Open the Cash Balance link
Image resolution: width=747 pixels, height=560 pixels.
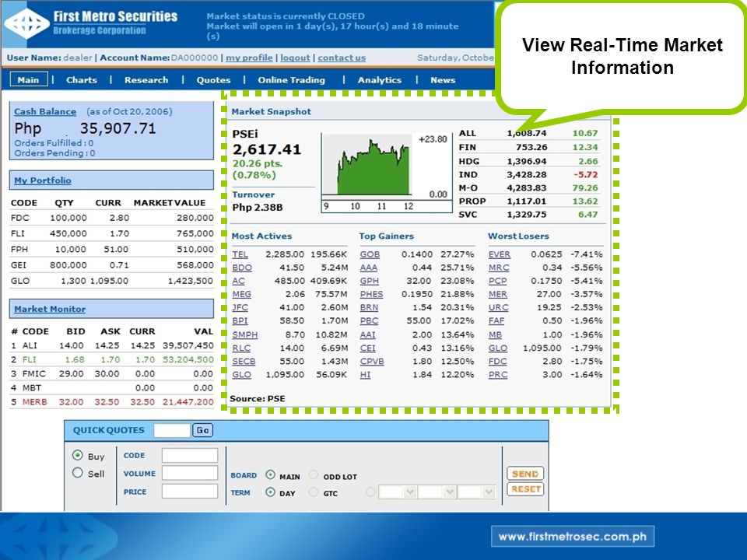point(45,111)
